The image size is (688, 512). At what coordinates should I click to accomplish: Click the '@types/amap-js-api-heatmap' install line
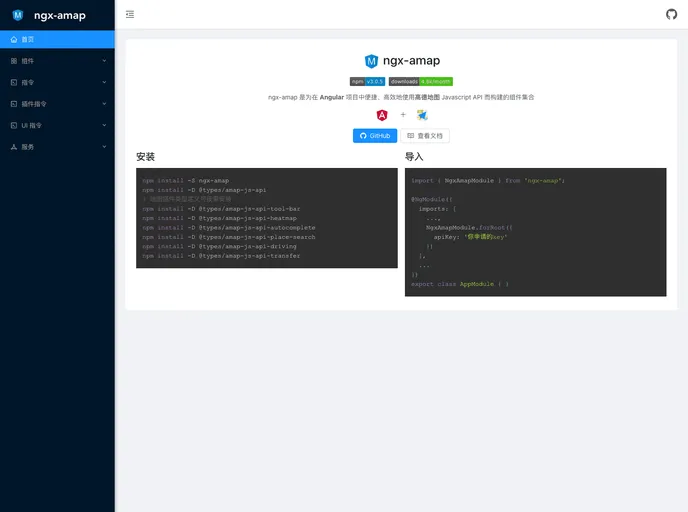pos(219,218)
